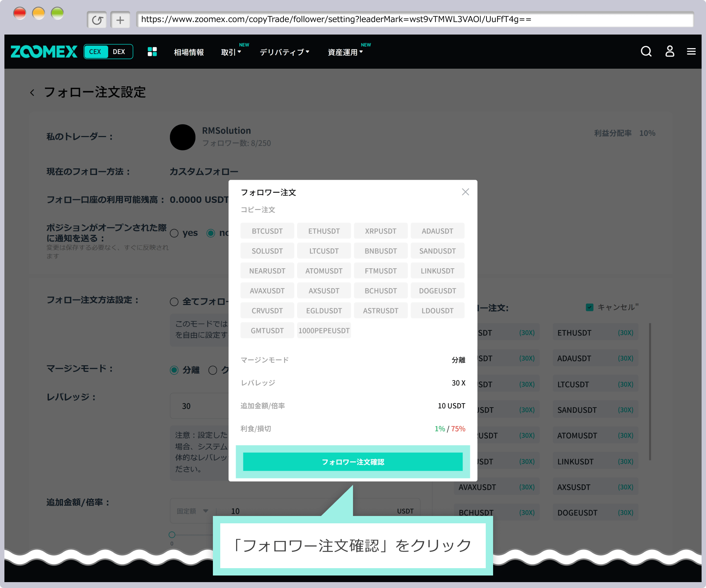Screen dimensions: 706x588
Task: Click the フォロワー数: 8/250 text
Action: (236, 143)
